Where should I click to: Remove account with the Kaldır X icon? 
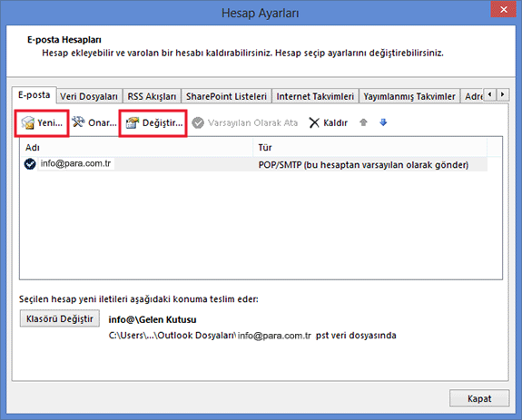tap(314, 122)
